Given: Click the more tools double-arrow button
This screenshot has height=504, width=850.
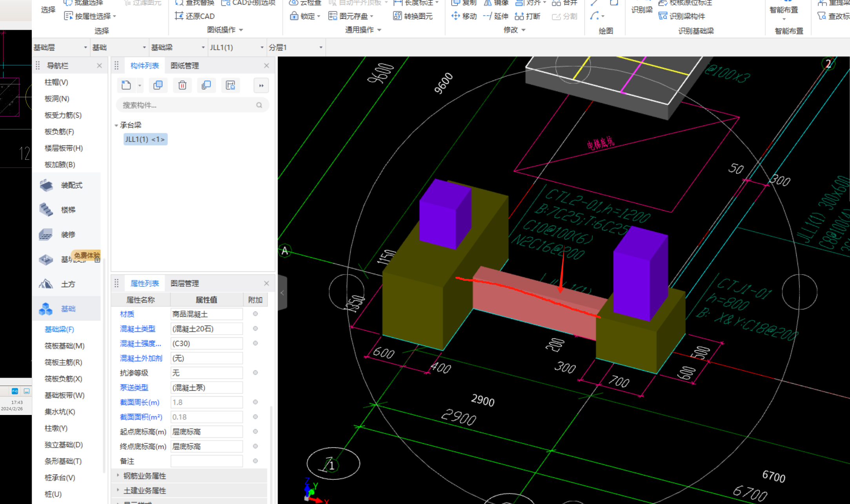Looking at the screenshot, I should point(261,86).
